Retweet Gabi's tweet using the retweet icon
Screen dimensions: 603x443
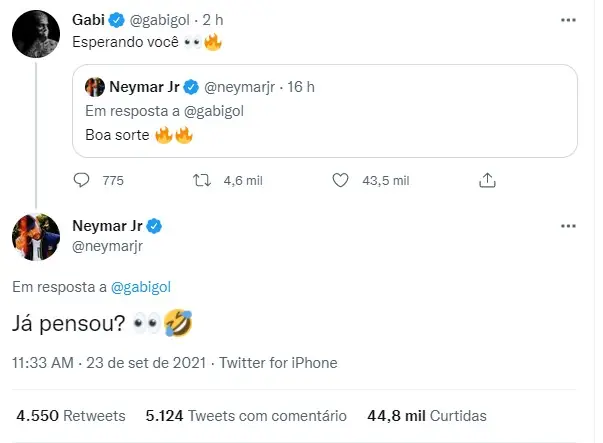[198, 181]
